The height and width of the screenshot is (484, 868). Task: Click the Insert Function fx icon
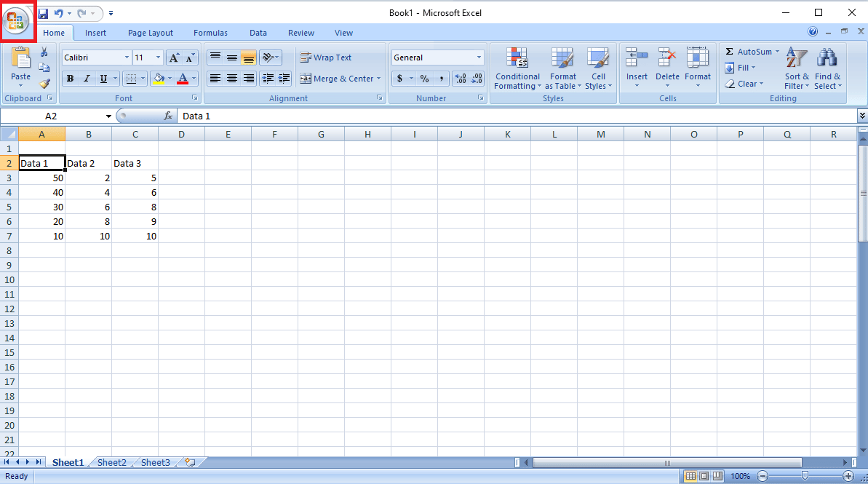pos(168,116)
